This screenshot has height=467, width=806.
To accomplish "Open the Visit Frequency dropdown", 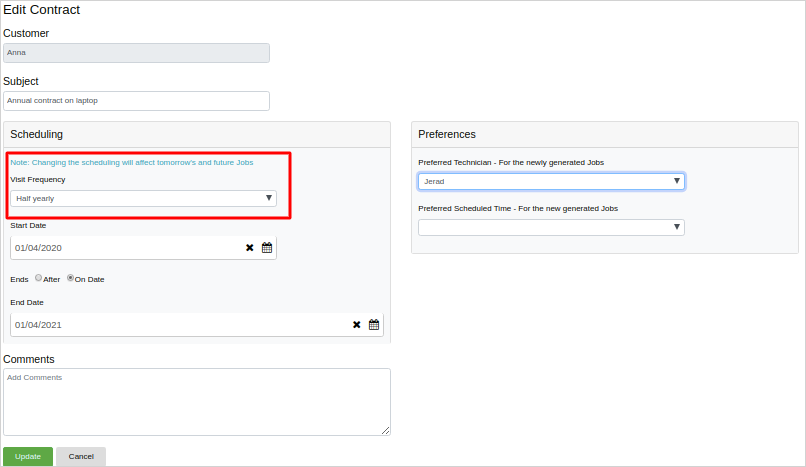I will pos(143,198).
